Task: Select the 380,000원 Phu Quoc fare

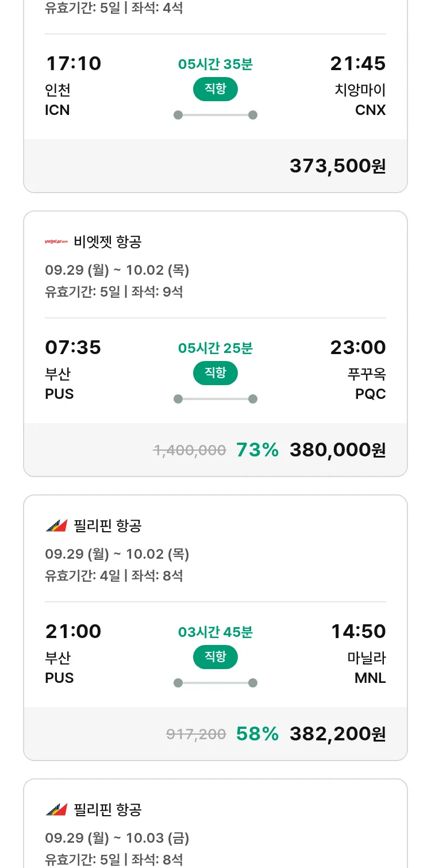Action: pyautogui.click(x=337, y=450)
